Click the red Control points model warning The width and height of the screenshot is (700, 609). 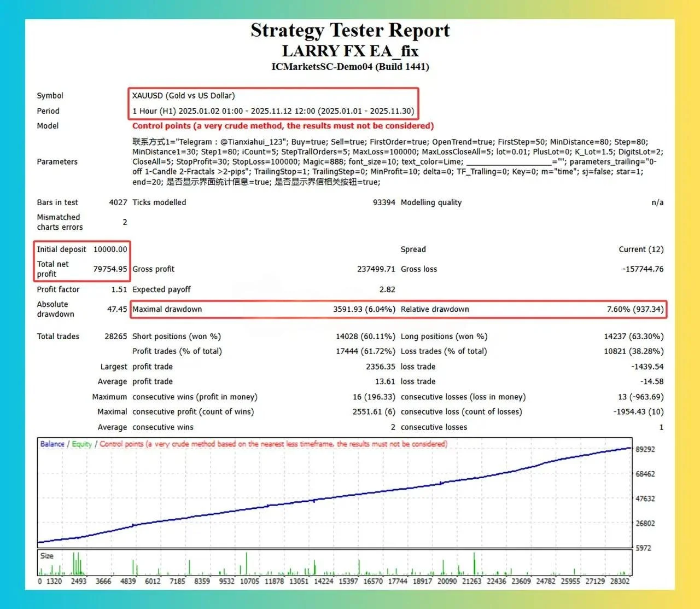(283, 126)
